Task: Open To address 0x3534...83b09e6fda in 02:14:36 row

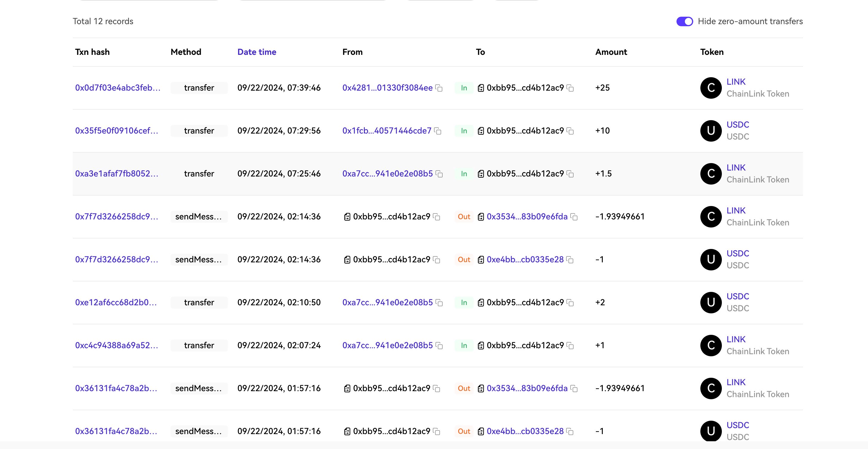Action: pos(527,216)
